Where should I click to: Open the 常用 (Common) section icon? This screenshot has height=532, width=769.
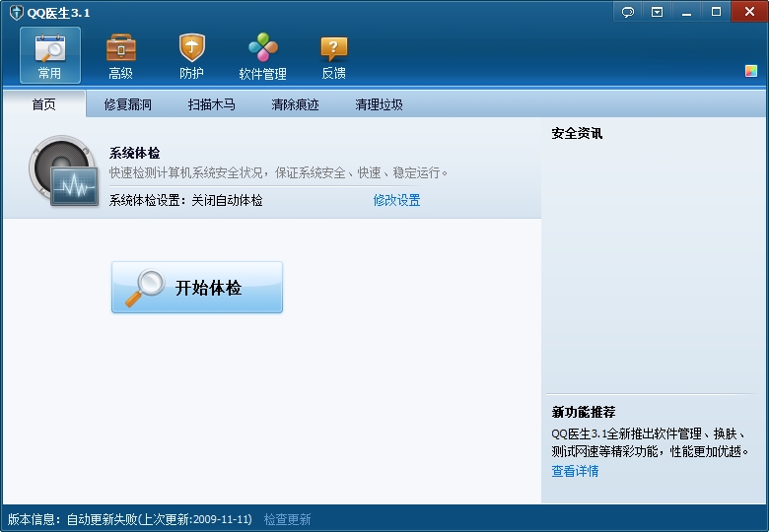tap(50, 55)
